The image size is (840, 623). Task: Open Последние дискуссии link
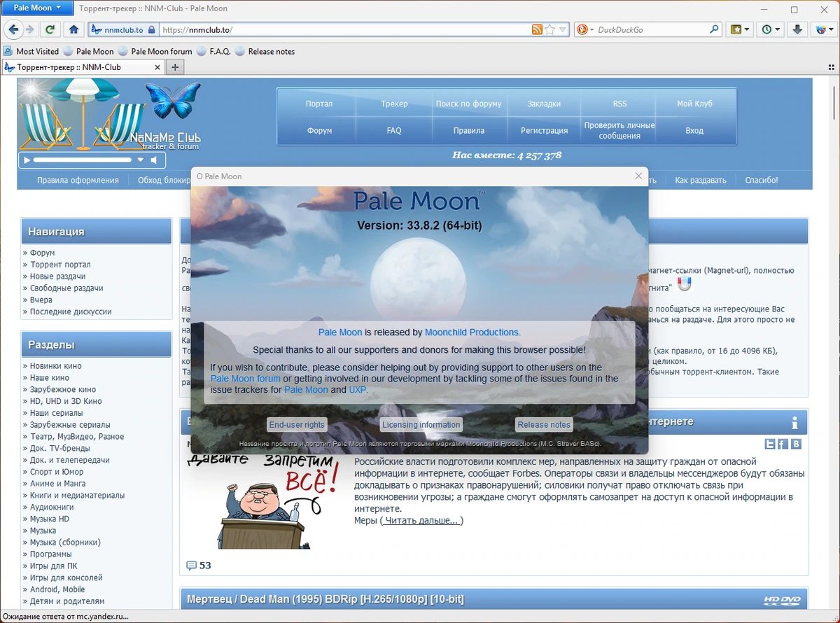71,311
